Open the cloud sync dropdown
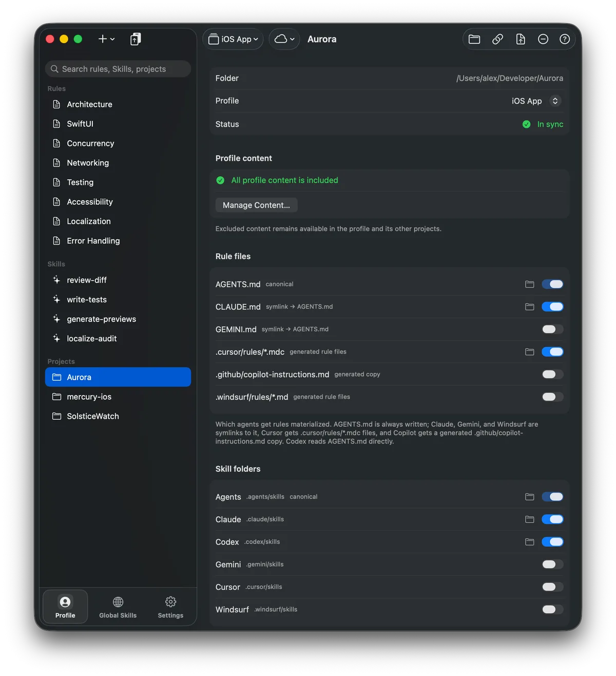The height and width of the screenshot is (676, 616). pos(284,39)
